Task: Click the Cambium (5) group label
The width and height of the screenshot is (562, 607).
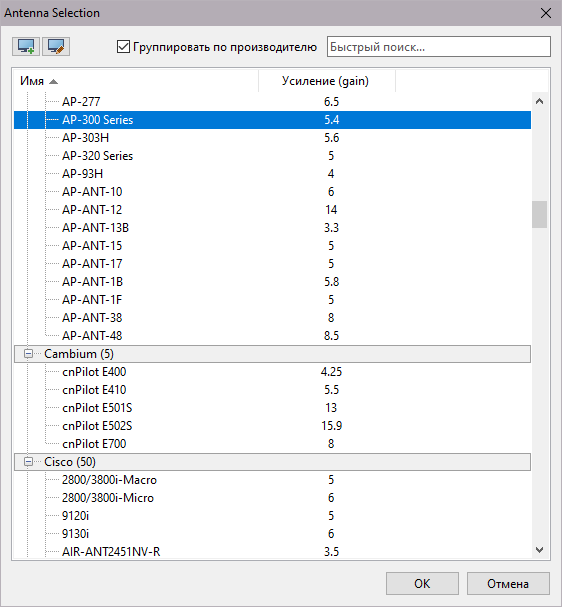Action: [79, 354]
